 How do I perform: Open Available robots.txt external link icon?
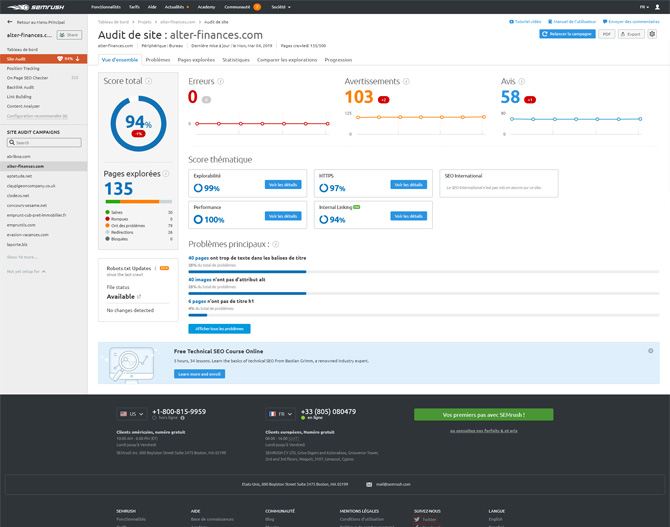pos(139,297)
